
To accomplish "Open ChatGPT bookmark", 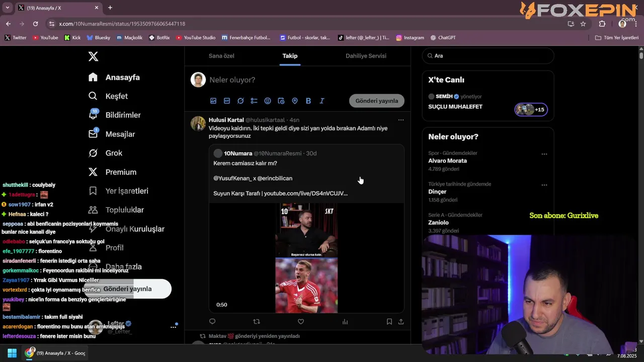I will (x=443, y=38).
